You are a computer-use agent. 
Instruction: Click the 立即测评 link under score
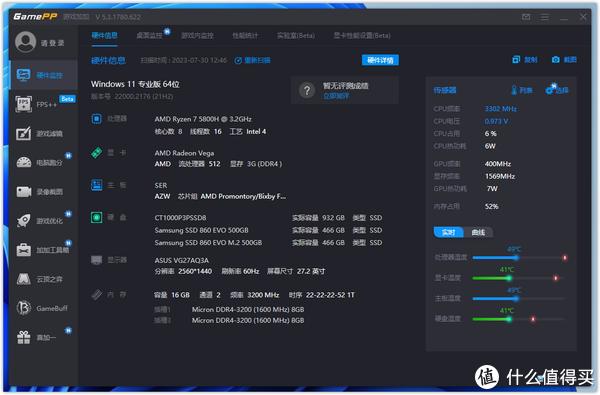tap(336, 96)
